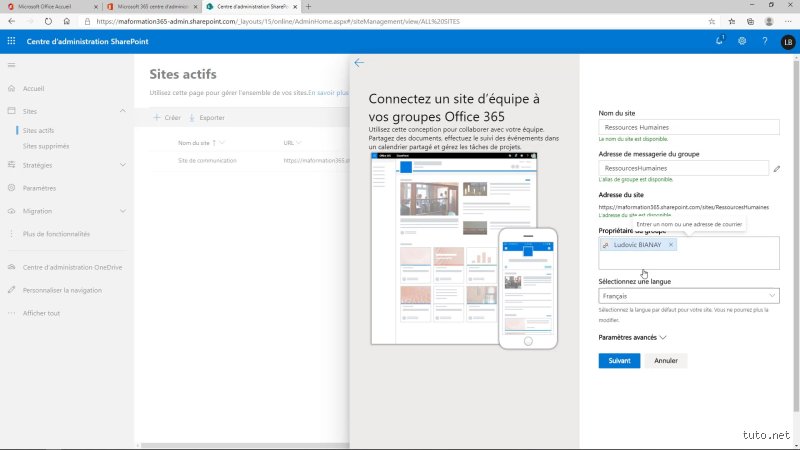Switch to Microsoft 365 centre d'administration tab
Screen dimensions: 800x450
[152, 7]
